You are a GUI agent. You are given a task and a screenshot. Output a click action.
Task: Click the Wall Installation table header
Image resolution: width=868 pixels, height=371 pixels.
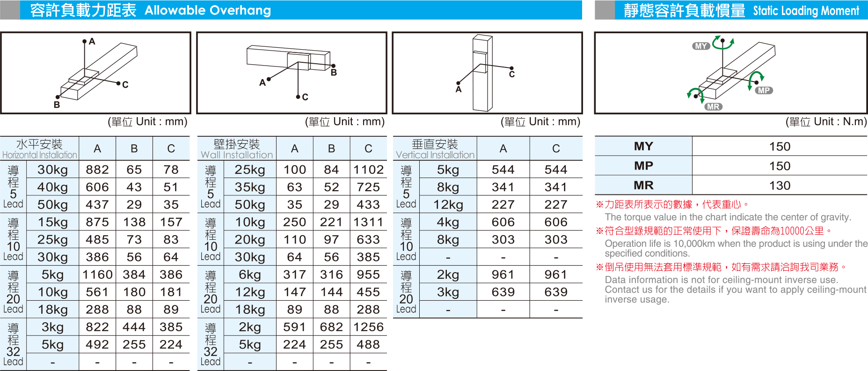[236, 148]
